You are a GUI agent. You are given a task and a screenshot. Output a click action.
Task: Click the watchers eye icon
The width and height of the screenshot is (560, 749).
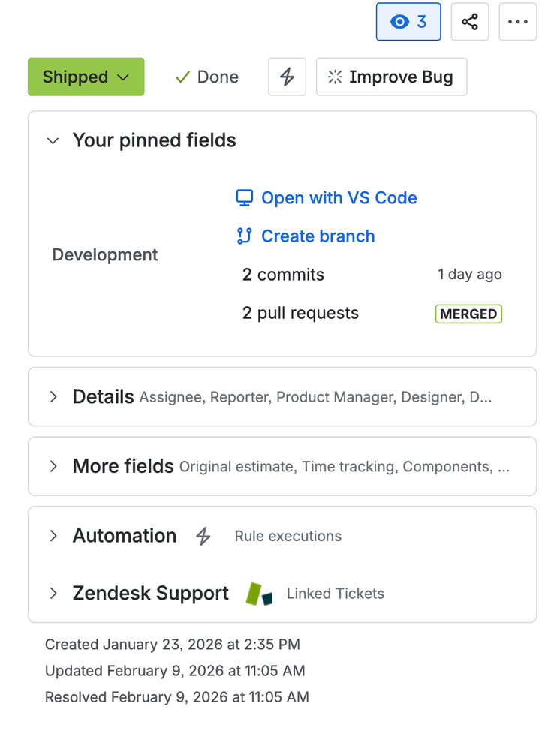pos(399,22)
